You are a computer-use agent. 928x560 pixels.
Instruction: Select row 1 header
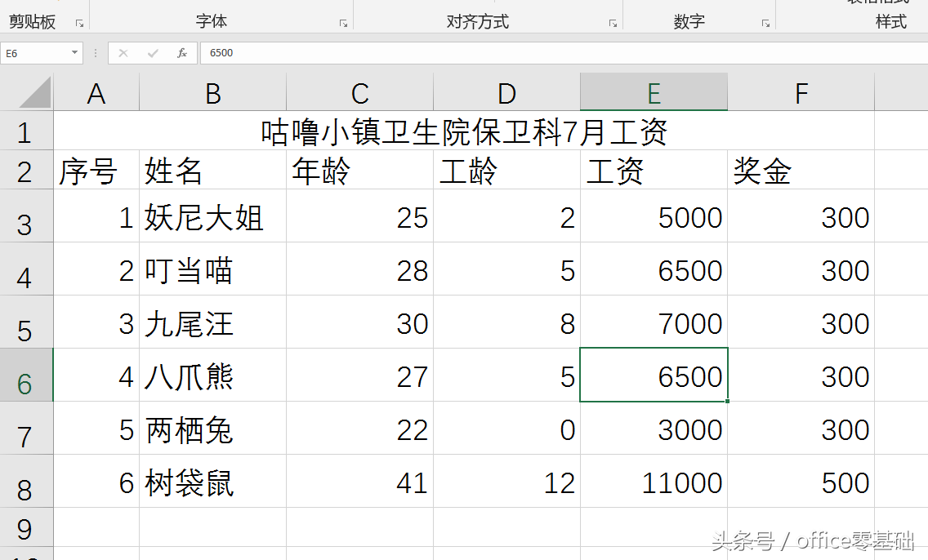click(x=27, y=131)
